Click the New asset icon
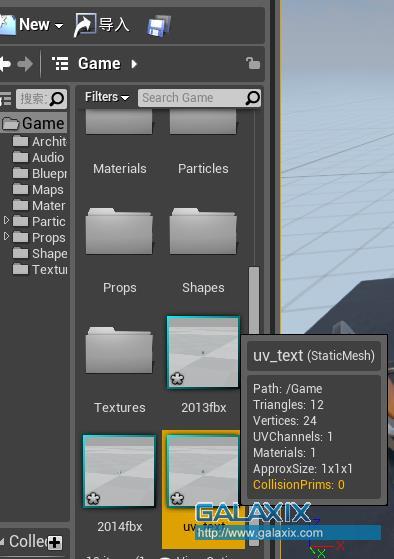 coord(7,25)
